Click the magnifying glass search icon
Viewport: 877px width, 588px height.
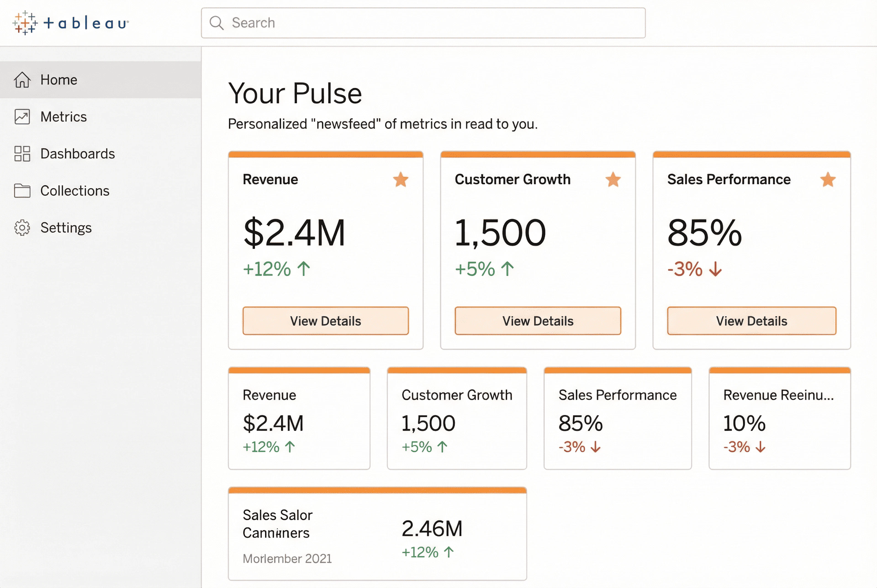(x=217, y=23)
